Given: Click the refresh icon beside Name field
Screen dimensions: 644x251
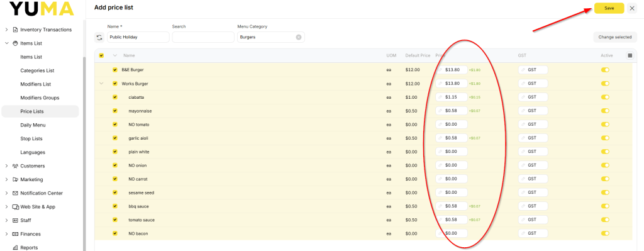Looking at the screenshot, I should pyautogui.click(x=99, y=37).
